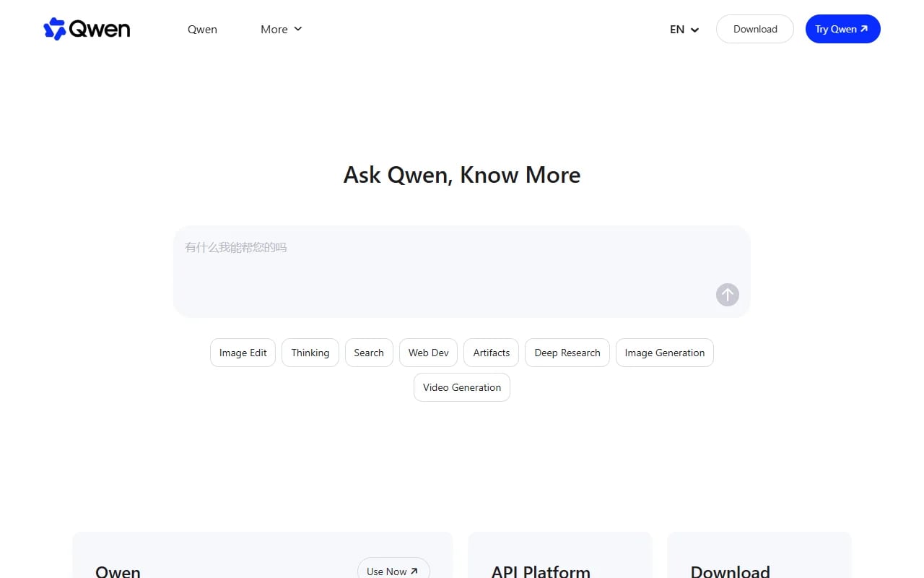
Task: Send the prompt with the arrow button
Action: [x=728, y=295]
